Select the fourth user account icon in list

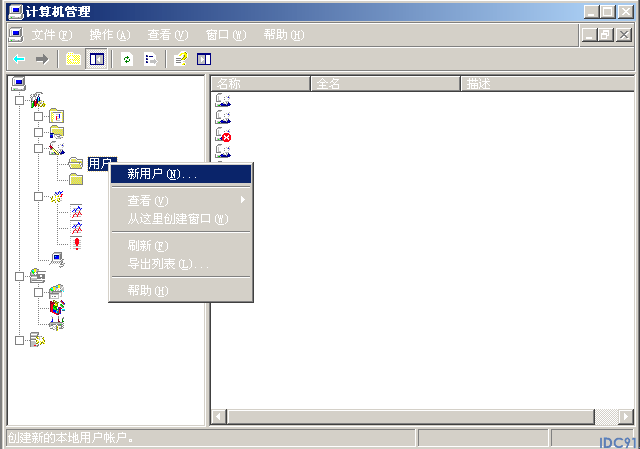coord(223,151)
